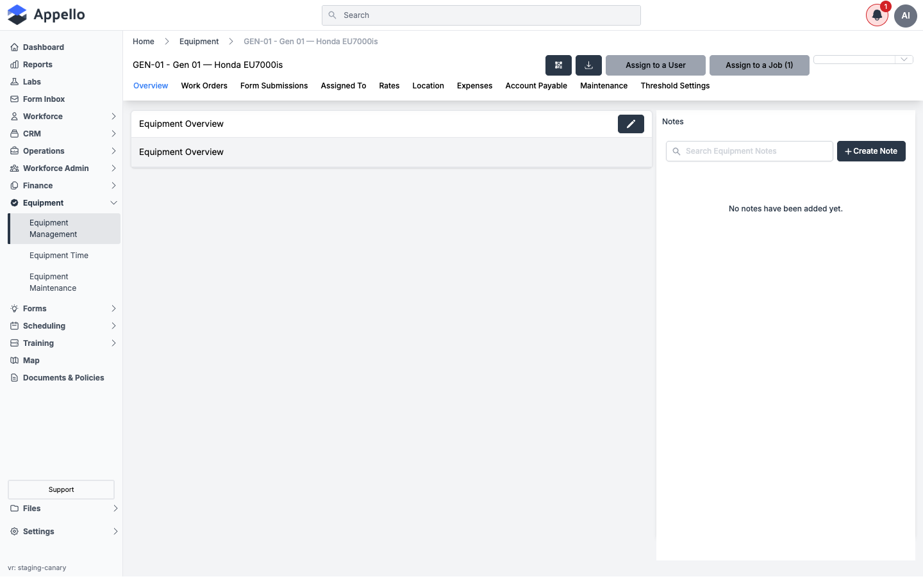
Task: Go to the Rates tab
Action: coord(389,86)
